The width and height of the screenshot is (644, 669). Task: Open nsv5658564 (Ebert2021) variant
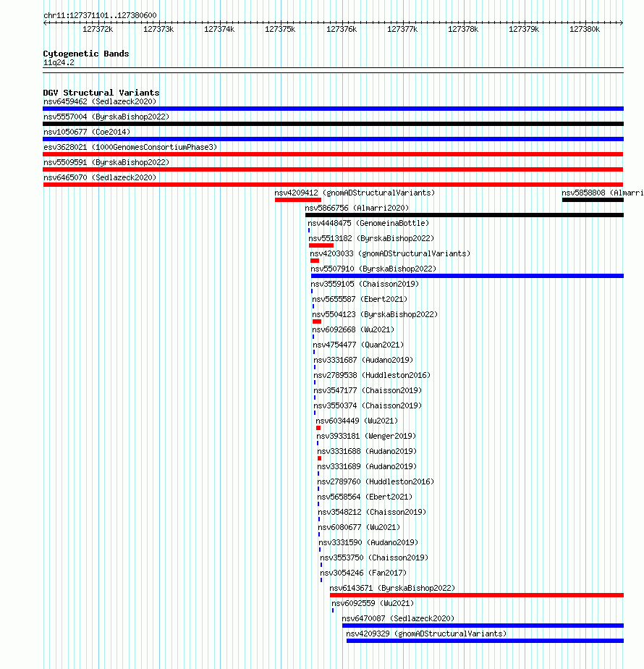point(365,497)
